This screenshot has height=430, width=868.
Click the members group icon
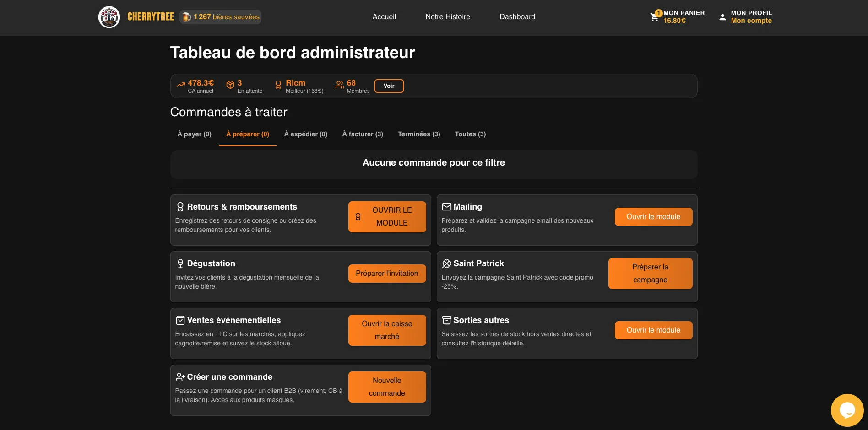[340, 85]
